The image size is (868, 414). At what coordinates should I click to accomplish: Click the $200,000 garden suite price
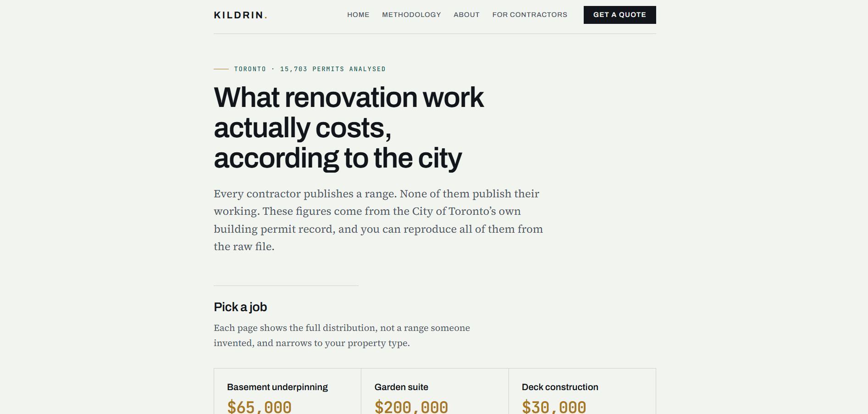coord(411,407)
